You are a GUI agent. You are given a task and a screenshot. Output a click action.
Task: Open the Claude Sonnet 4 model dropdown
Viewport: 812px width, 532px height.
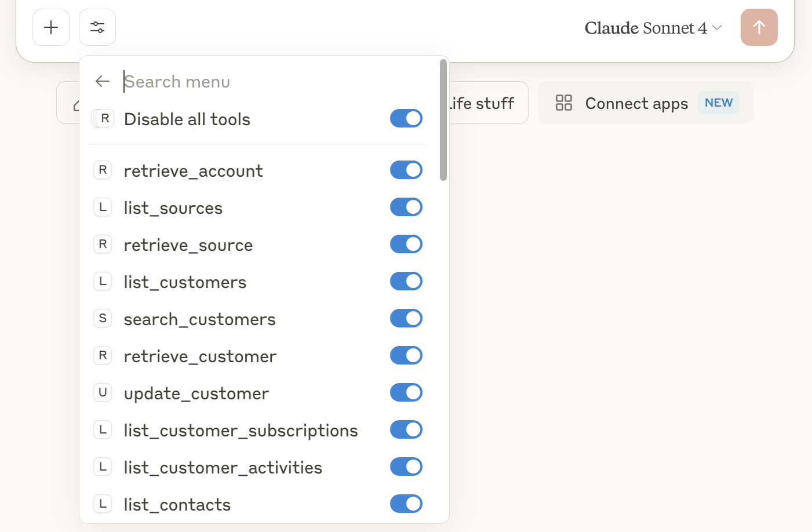pyautogui.click(x=653, y=28)
